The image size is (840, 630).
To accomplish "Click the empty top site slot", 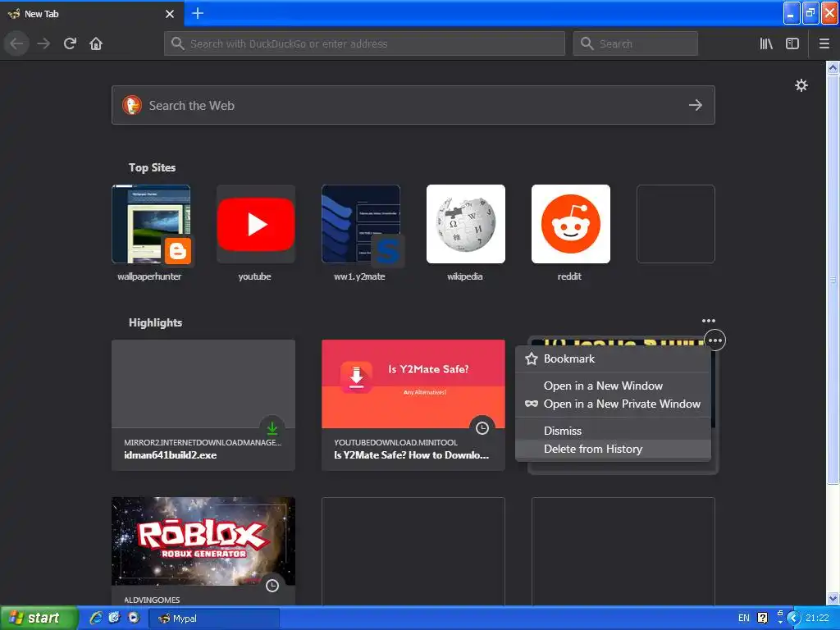I will tap(676, 224).
